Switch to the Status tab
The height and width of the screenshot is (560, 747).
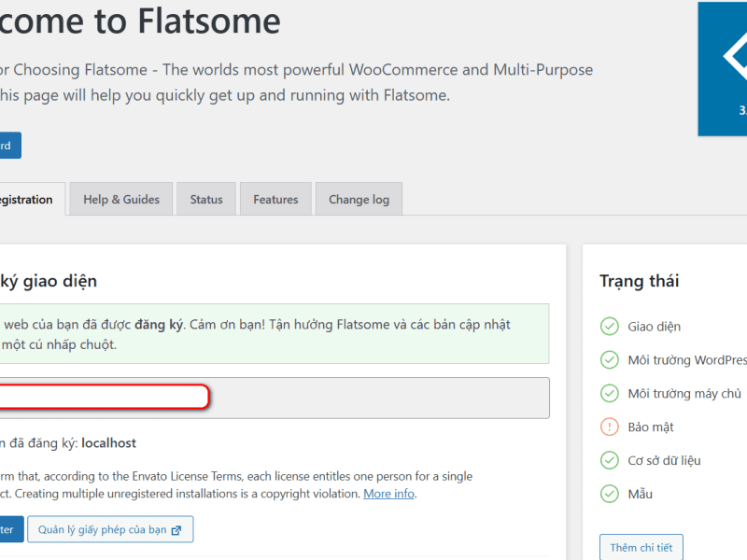(x=206, y=199)
